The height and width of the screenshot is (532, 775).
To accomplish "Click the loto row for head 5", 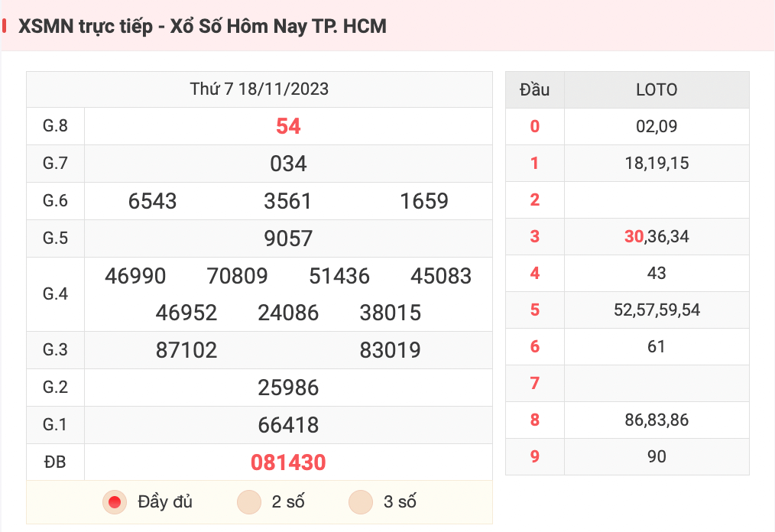I will 627,310.
